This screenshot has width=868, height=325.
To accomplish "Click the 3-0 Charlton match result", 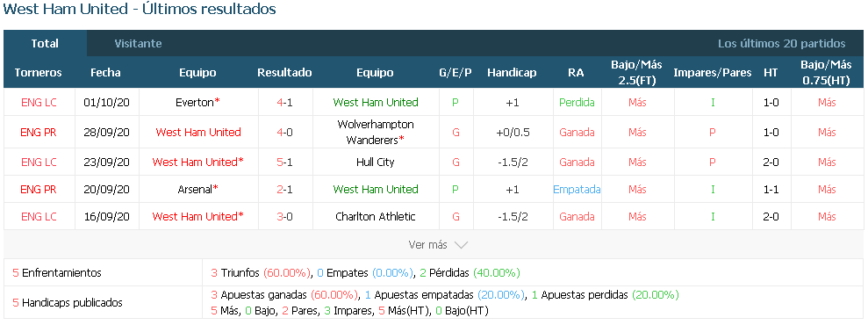I will point(284,216).
